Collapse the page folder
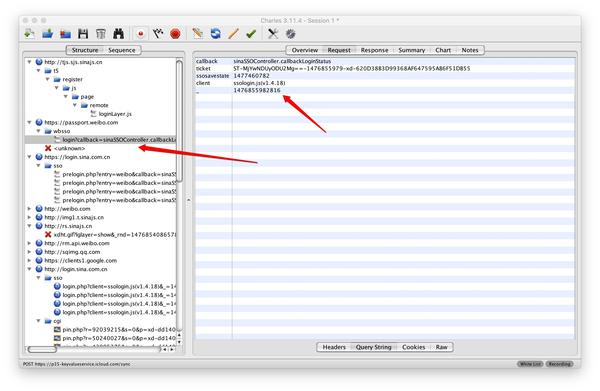Screen dimensions: 600x391 pos(66,96)
